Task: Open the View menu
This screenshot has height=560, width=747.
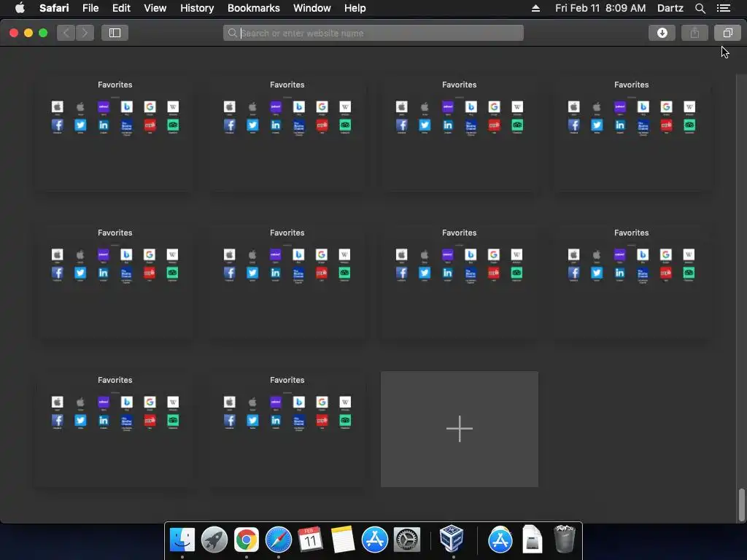Action: pyautogui.click(x=155, y=8)
